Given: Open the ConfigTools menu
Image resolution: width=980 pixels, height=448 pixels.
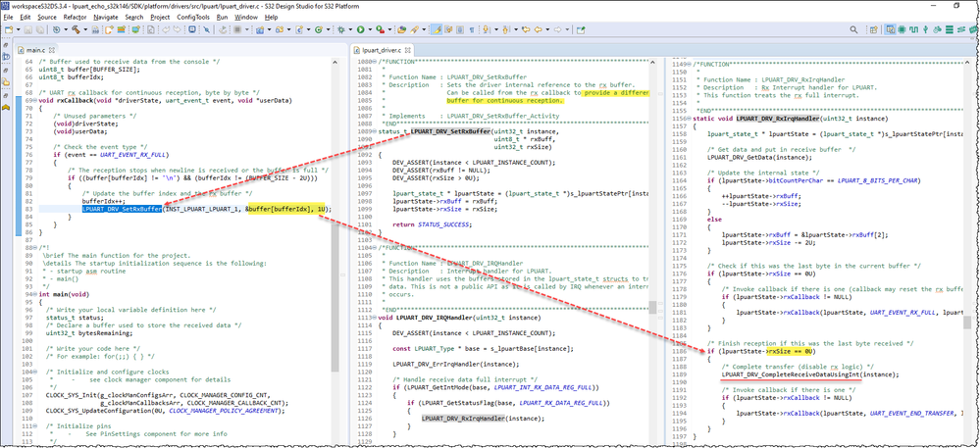Looking at the screenshot, I should 193,17.
